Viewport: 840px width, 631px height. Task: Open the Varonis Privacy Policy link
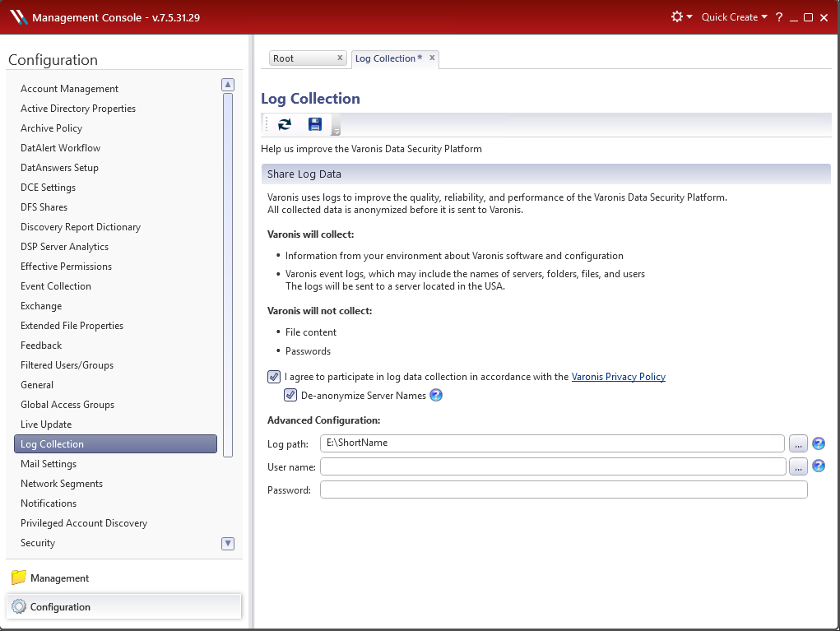point(619,376)
